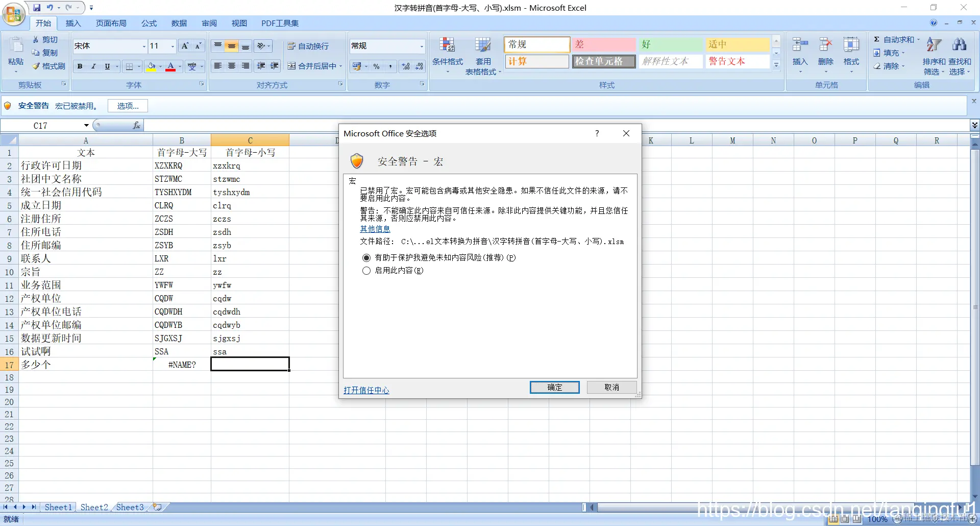Switch to the Data tab
The width and height of the screenshot is (980, 526).
click(179, 23)
